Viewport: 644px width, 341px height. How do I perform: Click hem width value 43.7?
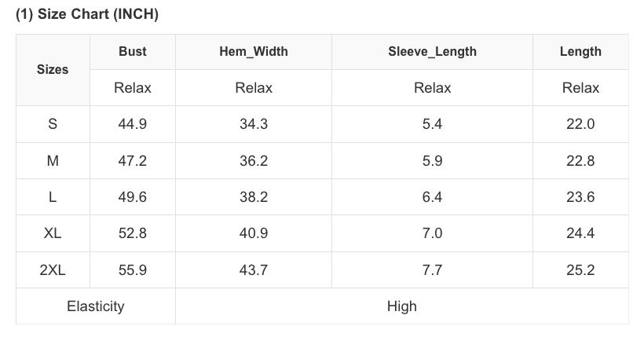click(x=254, y=270)
